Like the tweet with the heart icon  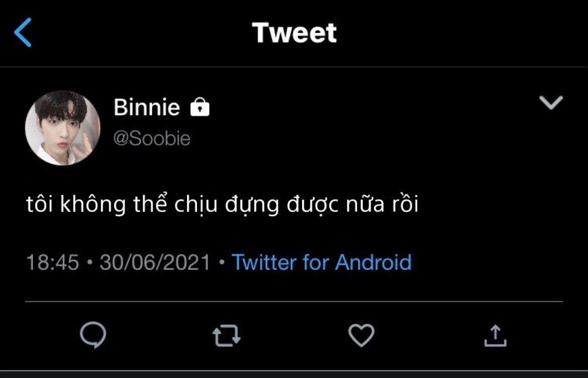coord(361,335)
